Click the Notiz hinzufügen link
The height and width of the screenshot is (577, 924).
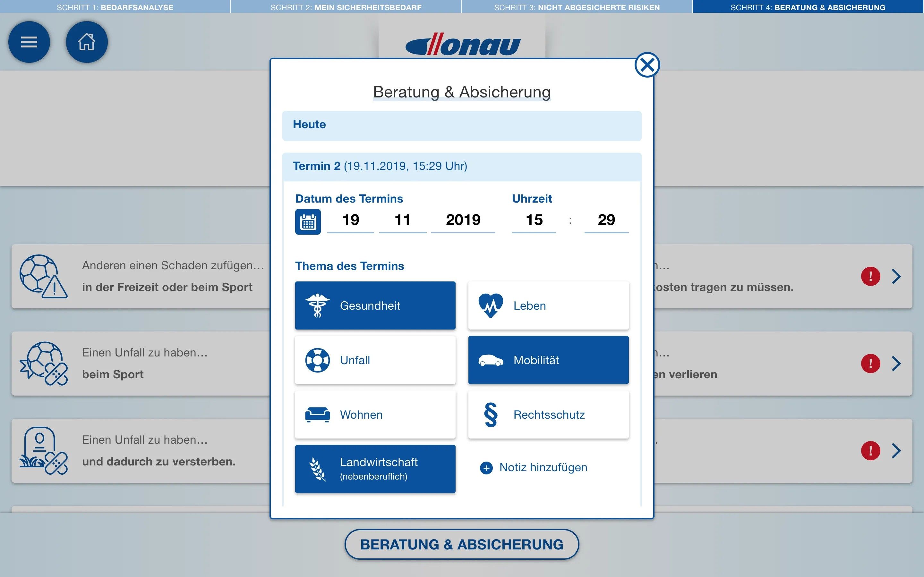point(543,467)
